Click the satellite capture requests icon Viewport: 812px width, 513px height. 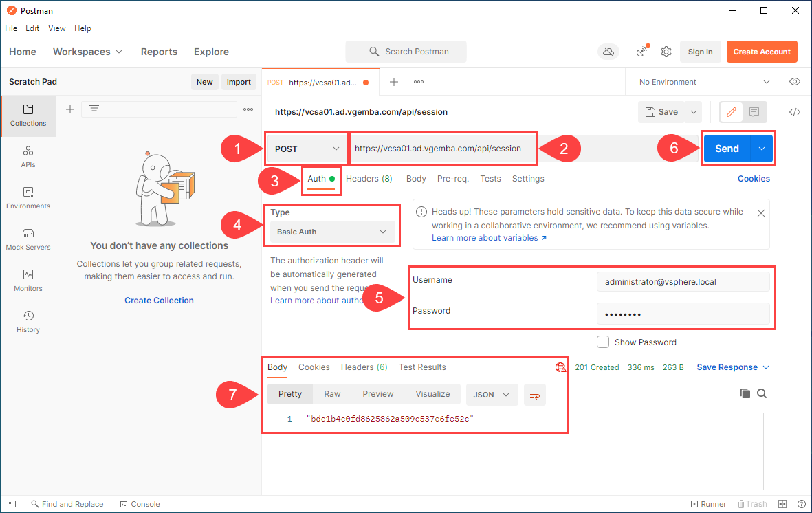(x=643, y=51)
